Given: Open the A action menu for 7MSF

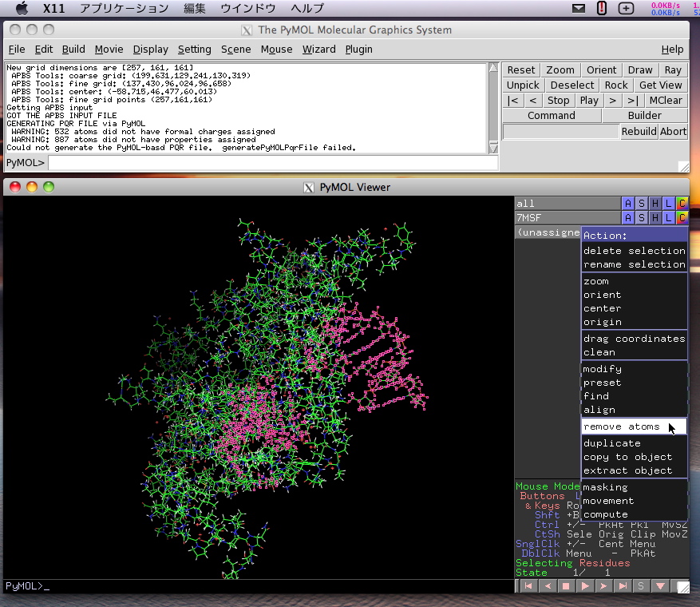Looking at the screenshot, I should 628,218.
